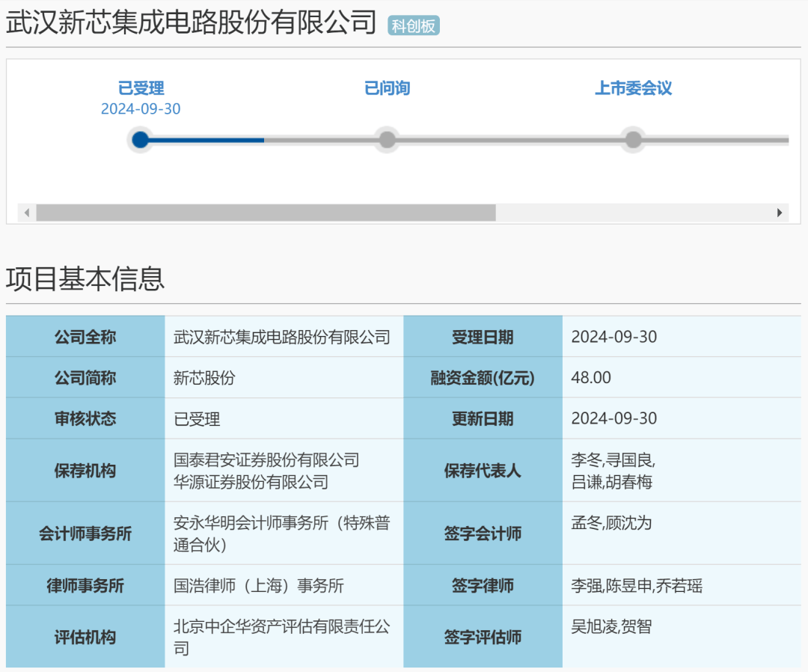
Task: Click the names 孟冬,顾沈为
Action: 612,522
